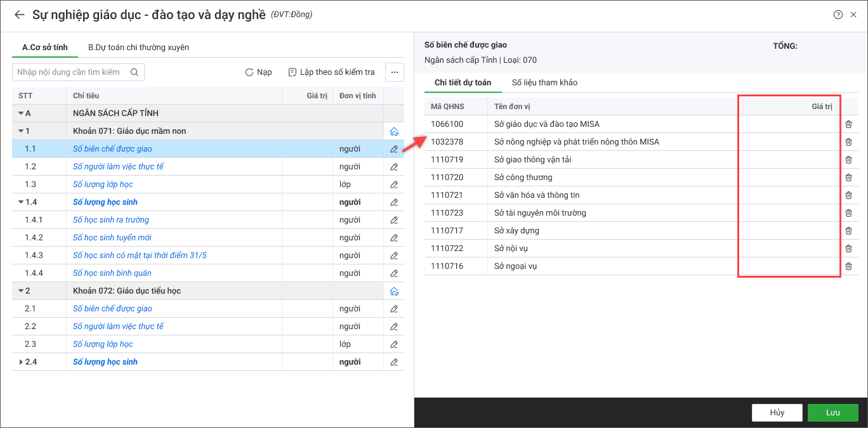Viewport: 868px width, 428px height.
Task: Click the home icon for Khoản 072 row
Action: [394, 291]
